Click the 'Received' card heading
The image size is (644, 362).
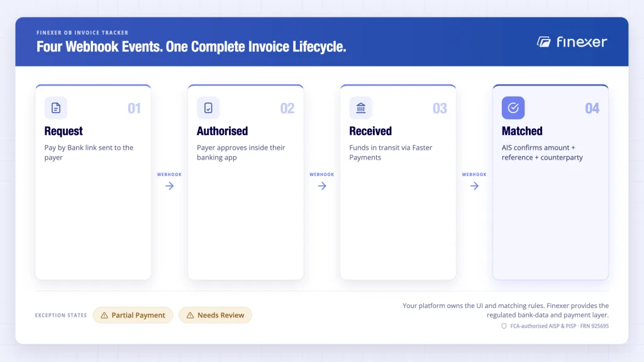point(370,131)
